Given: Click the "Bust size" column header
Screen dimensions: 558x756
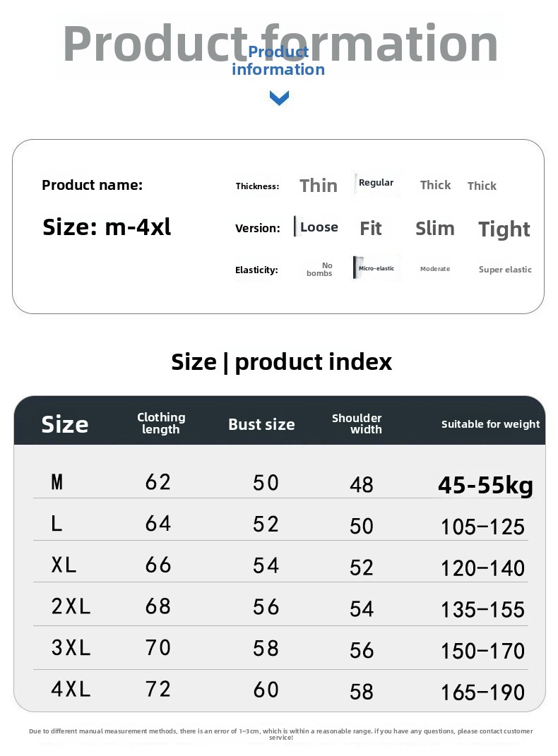Looking at the screenshot, I should (x=261, y=424).
